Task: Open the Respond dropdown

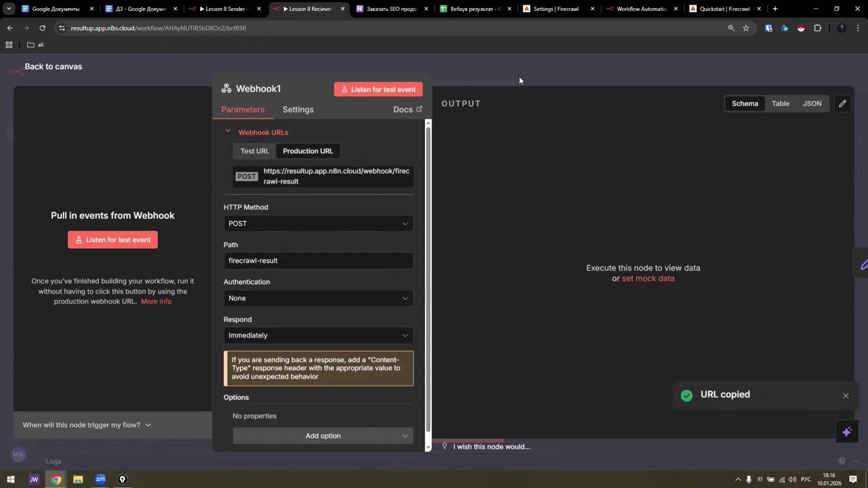Action: coord(318,335)
